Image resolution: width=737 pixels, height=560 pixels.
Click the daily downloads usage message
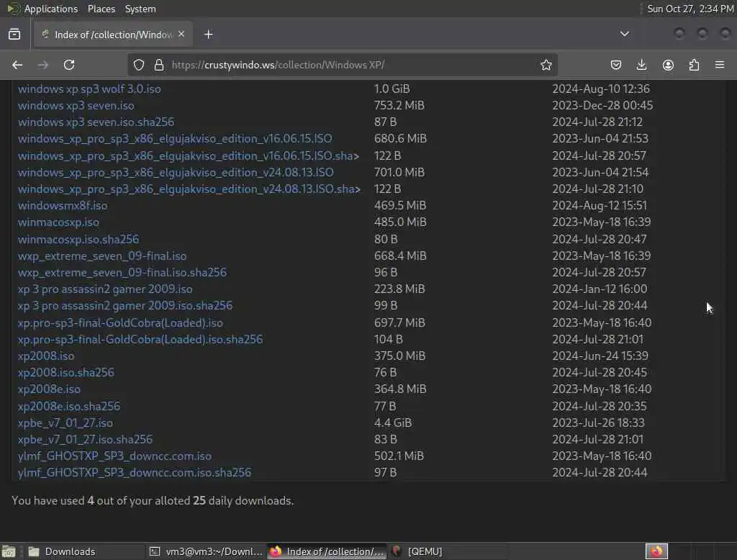(x=153, y=501)
